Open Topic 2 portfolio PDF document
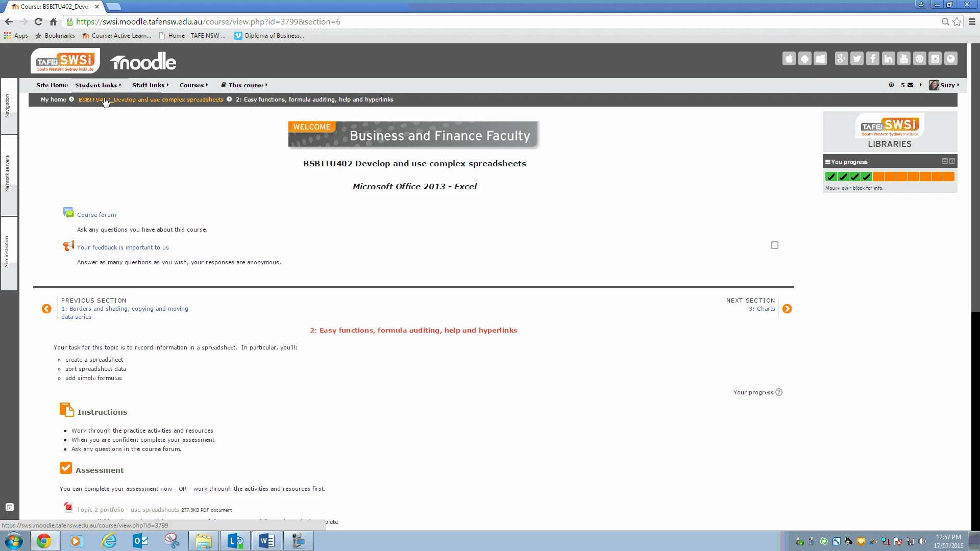 pyautogui.click(x=128, y=510)
